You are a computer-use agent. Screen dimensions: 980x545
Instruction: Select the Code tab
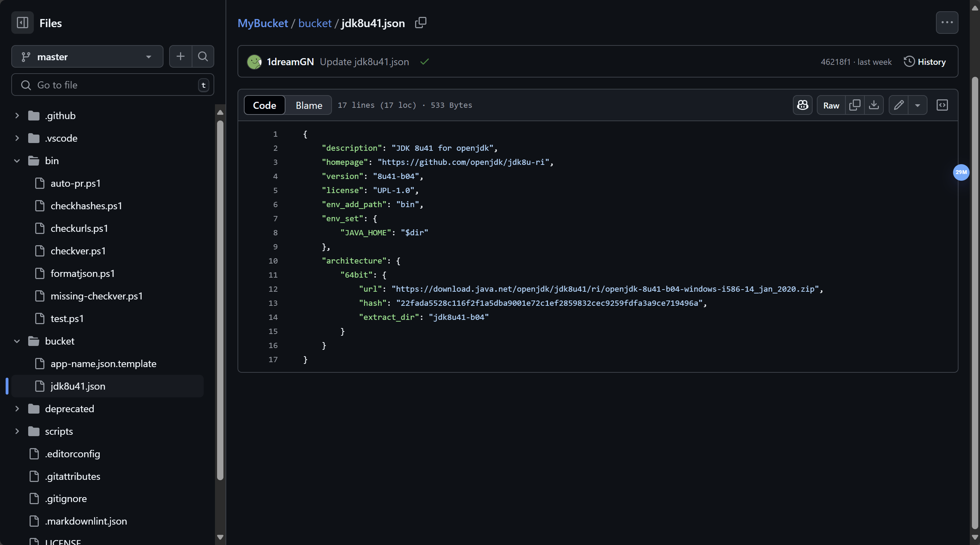pyautogui.click(x=264, y=105)
